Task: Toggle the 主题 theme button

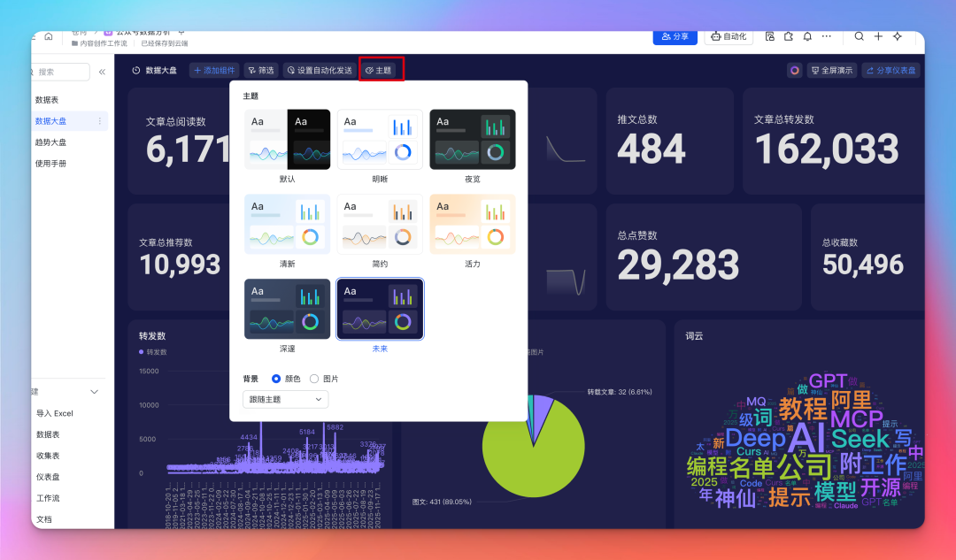Action: pyautogui.click(x=379, y=71)
